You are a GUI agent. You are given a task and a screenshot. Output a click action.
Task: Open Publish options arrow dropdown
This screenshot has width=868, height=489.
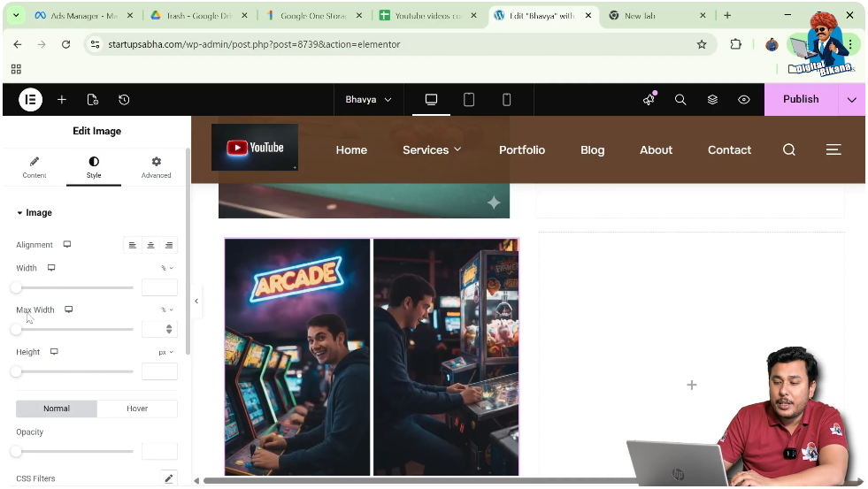coord(851,100)
